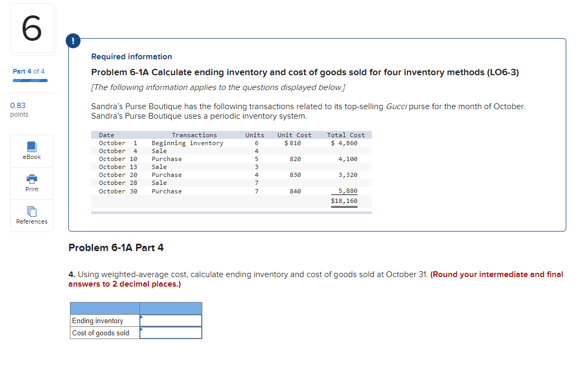
Task: Click the eBook label
Action: coord(32,157)
